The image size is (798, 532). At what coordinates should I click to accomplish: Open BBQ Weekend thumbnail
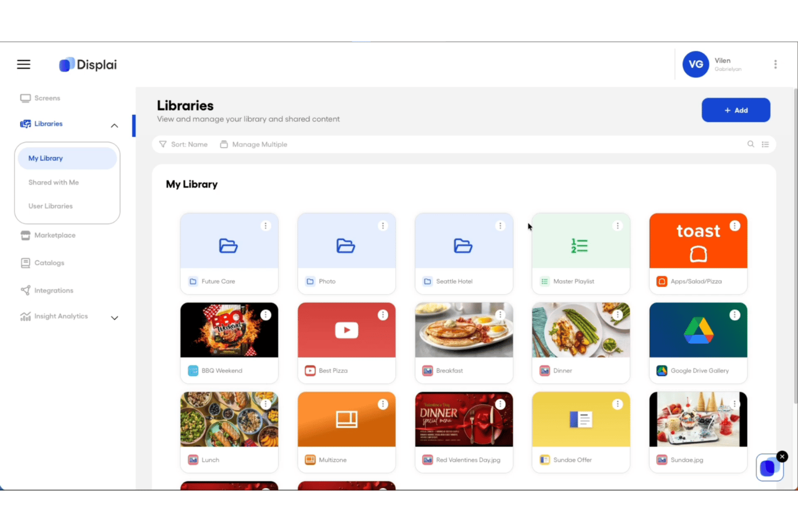[229, 330]
